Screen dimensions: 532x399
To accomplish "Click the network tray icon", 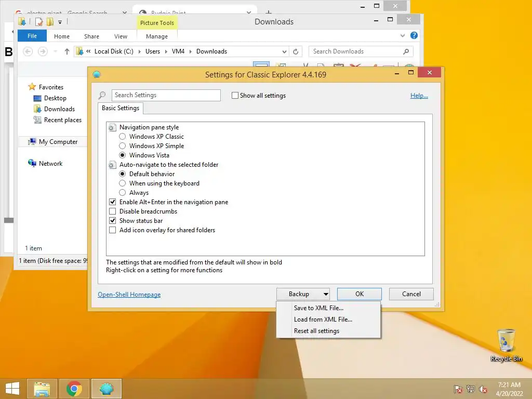I will (471, 389).
